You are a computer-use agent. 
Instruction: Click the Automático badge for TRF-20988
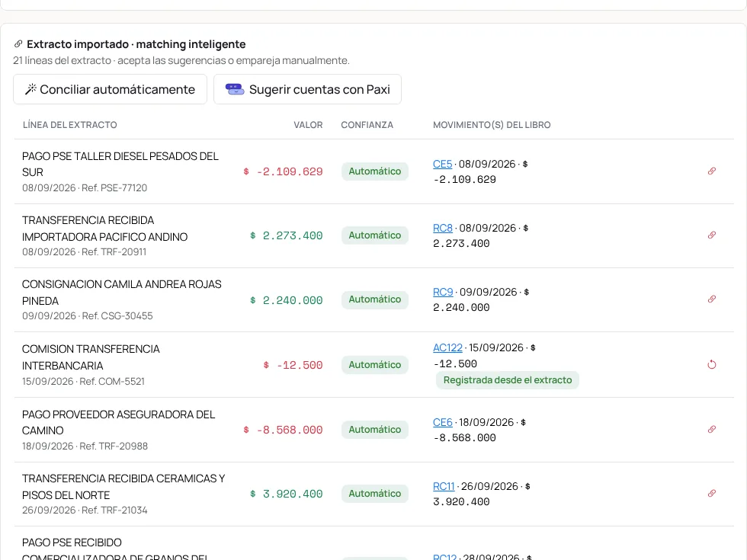[x=375, y=430]
